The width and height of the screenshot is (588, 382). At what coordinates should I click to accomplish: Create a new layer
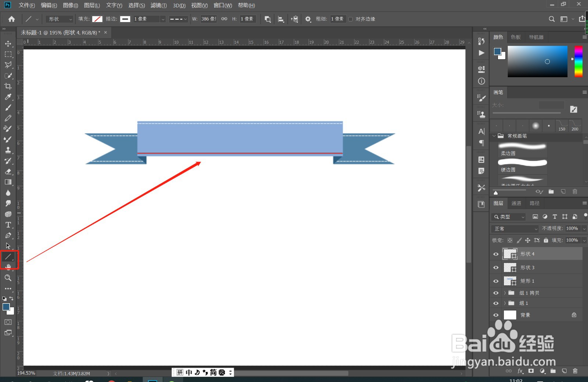[x=564, y=371]
